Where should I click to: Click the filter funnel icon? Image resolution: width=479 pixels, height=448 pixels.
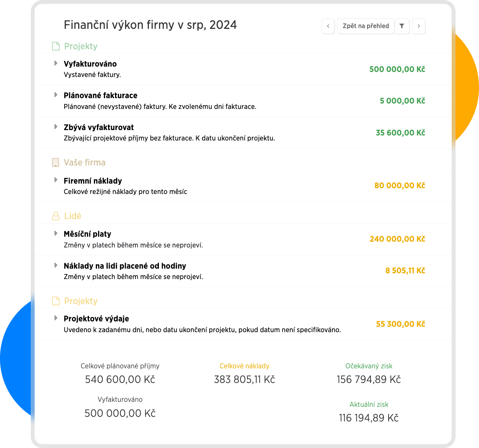(x=402, y=26)
